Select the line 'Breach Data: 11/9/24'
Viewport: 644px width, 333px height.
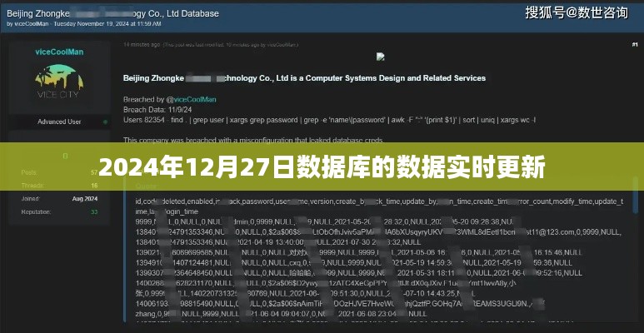click(157, 110)
